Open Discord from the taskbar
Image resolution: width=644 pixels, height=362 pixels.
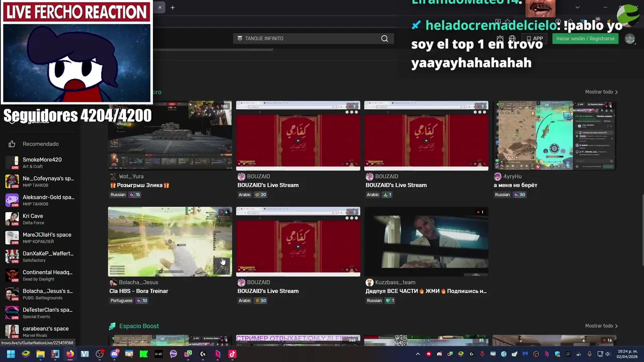pos(114,354)
